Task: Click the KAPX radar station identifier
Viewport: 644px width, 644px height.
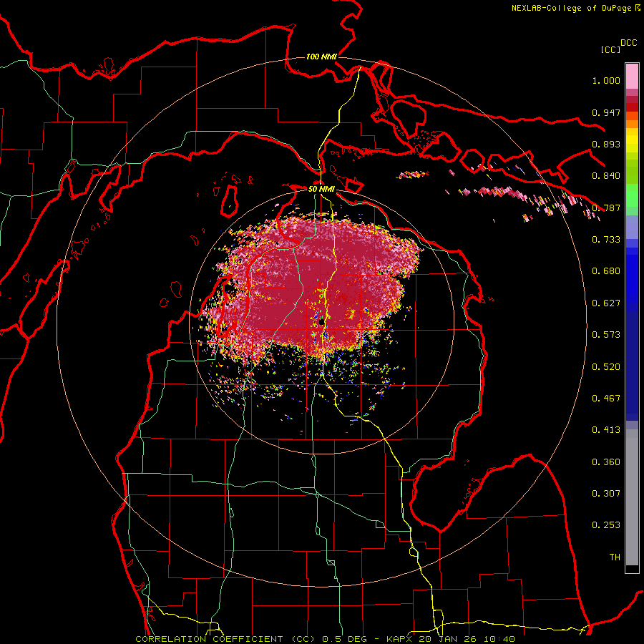Action: [401, 639]
